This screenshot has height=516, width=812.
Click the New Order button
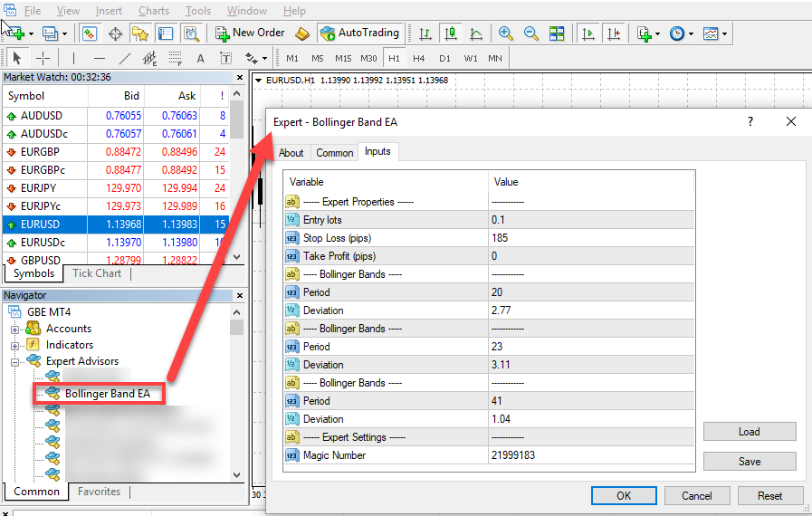click(x=250, y=33)
